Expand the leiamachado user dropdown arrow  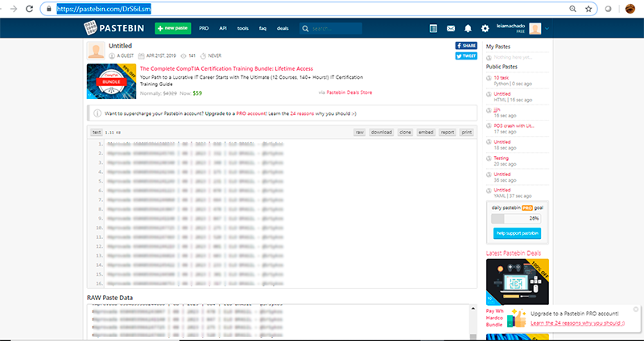click(547, 28)
